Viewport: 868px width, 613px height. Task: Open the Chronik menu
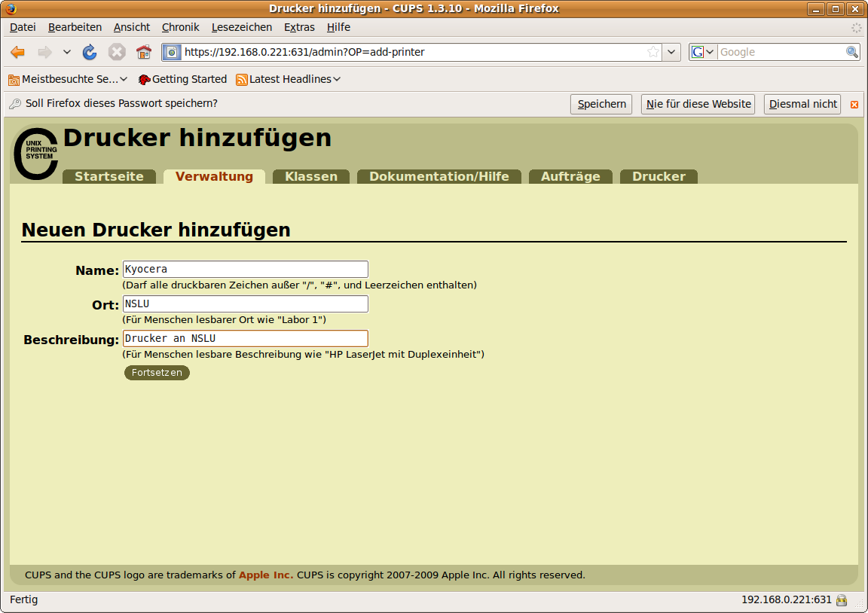[x=181, y=27]
